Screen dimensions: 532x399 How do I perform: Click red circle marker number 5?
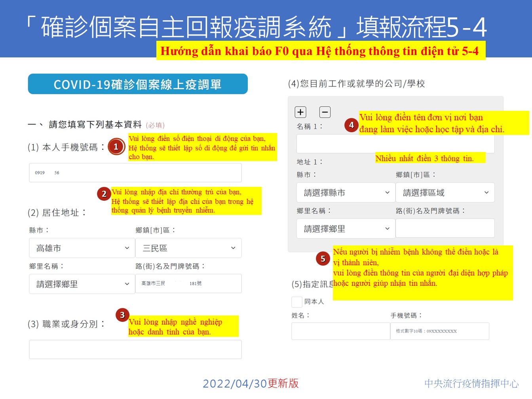(x=323, y=259)
